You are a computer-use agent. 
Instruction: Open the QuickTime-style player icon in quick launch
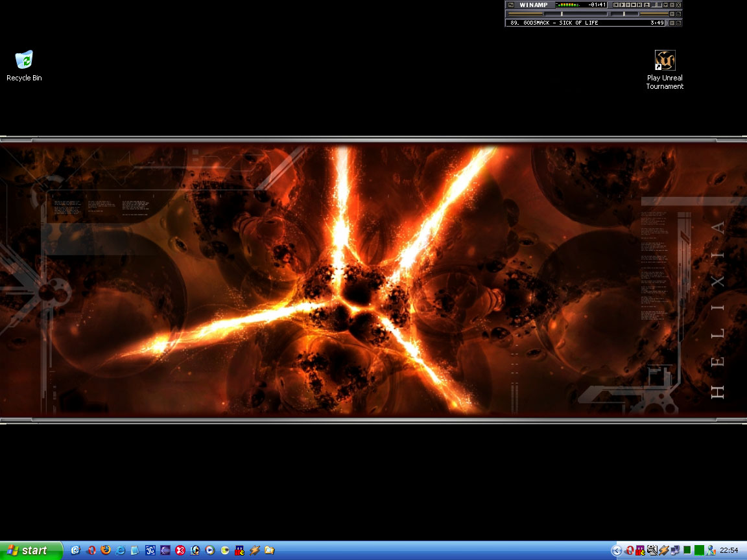pyautogui.click(x=195, y=550)
